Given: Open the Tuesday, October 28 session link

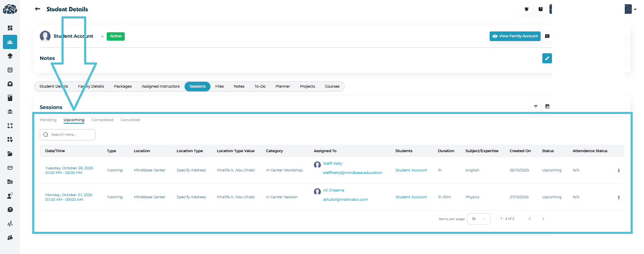Looking at the screenshot, I should point(69,168).
